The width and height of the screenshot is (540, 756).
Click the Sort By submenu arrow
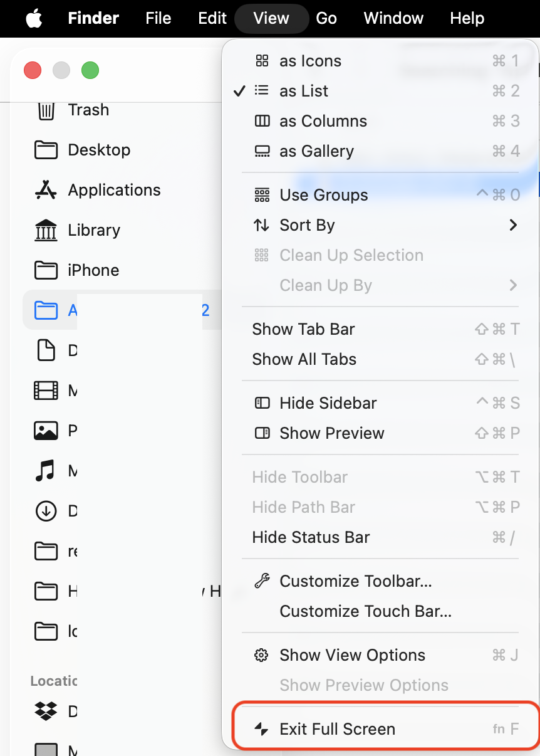pyautogui.click(x=514, y=225)
